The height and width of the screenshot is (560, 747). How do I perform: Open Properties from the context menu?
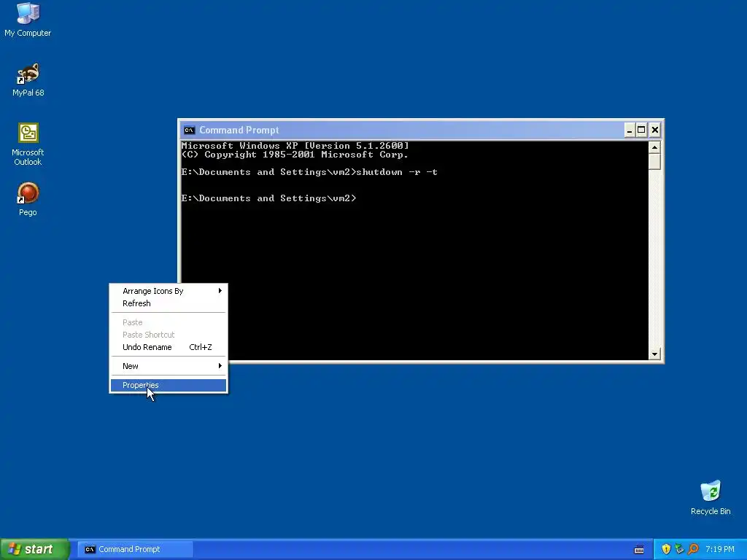point(169,385)
